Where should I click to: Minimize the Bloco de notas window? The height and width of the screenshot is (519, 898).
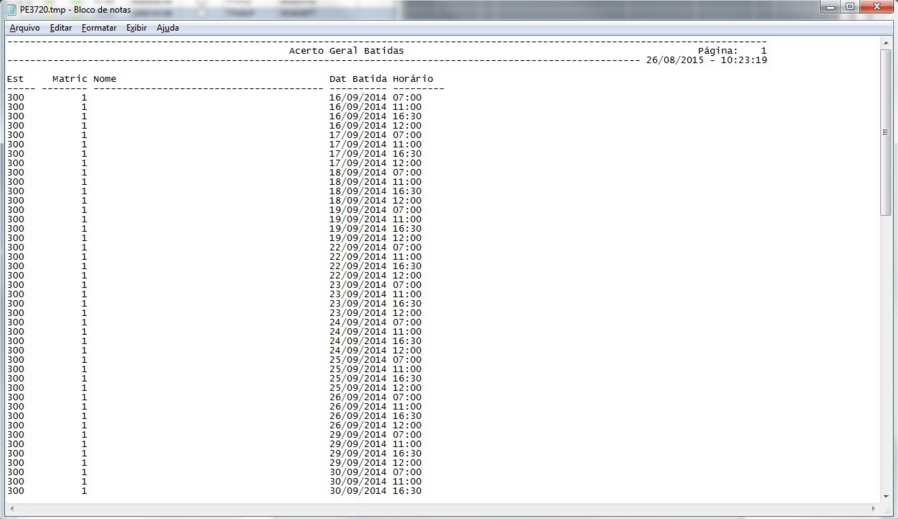(x=830, y=7)
